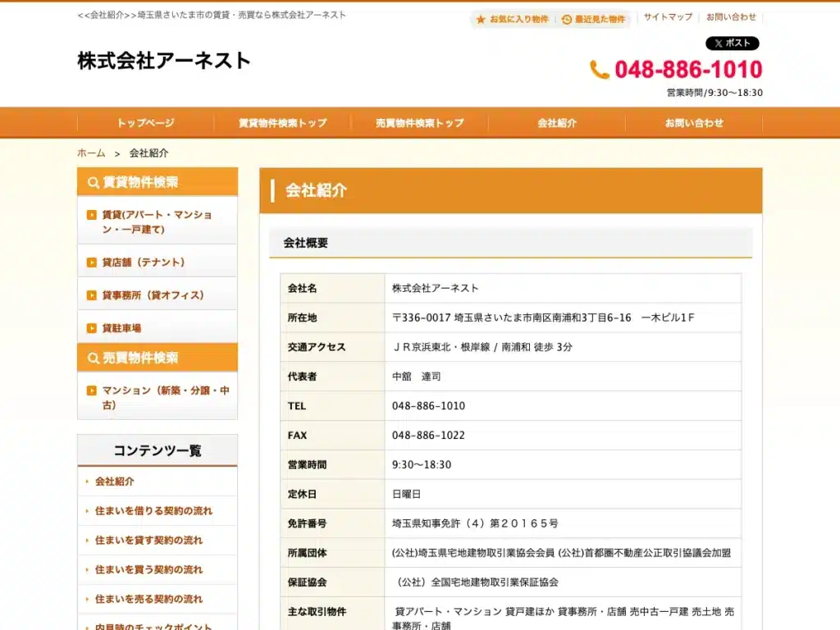Click the orange telephone icon
The image size is (840, 630).
(600, 70)
